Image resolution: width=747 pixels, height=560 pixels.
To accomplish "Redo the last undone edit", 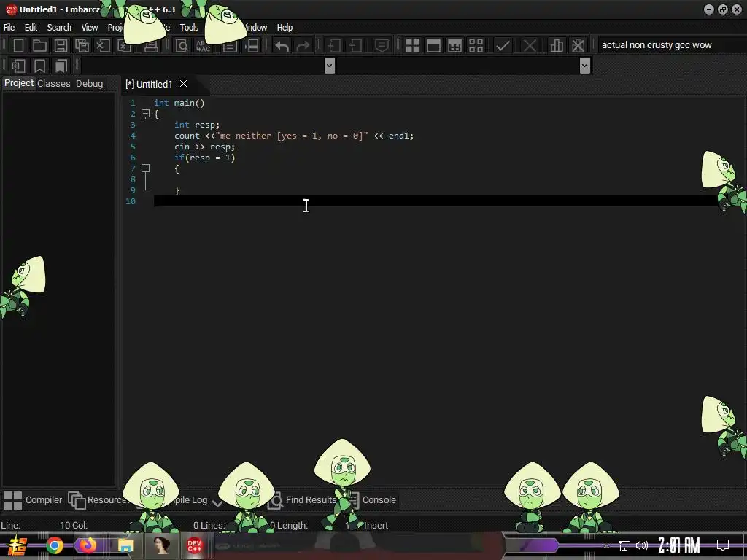I will [303, 46].
